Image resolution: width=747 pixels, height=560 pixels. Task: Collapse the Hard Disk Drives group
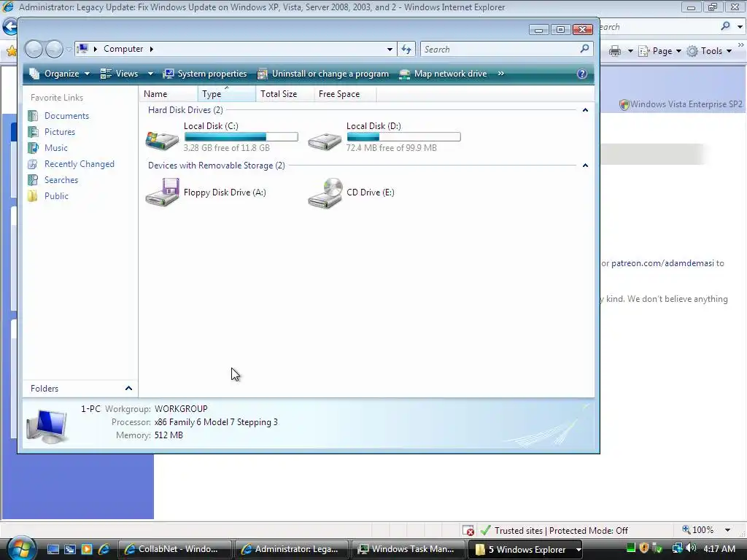pos(585,110)
